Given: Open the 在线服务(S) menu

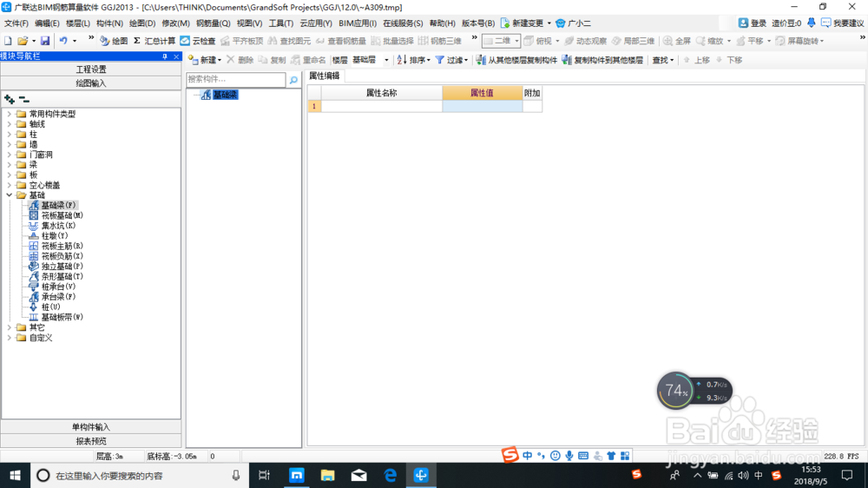Looking at the screenshot, I should [x=403, y=23].
